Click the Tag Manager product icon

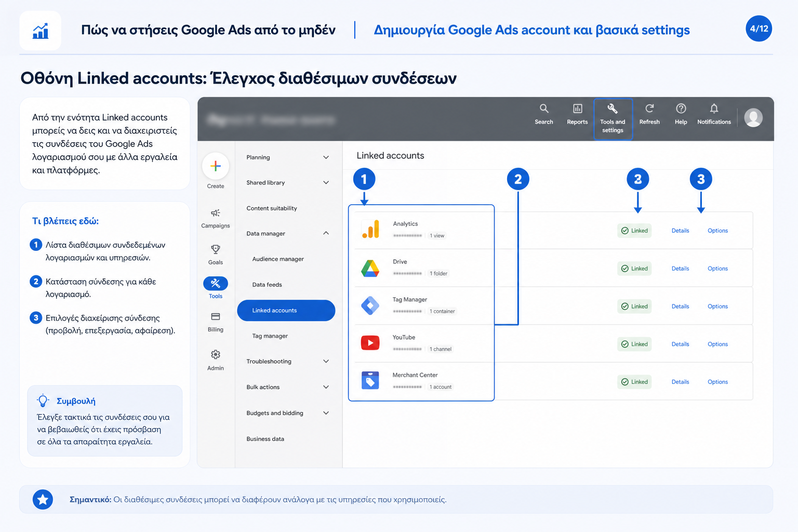(370, 305)
